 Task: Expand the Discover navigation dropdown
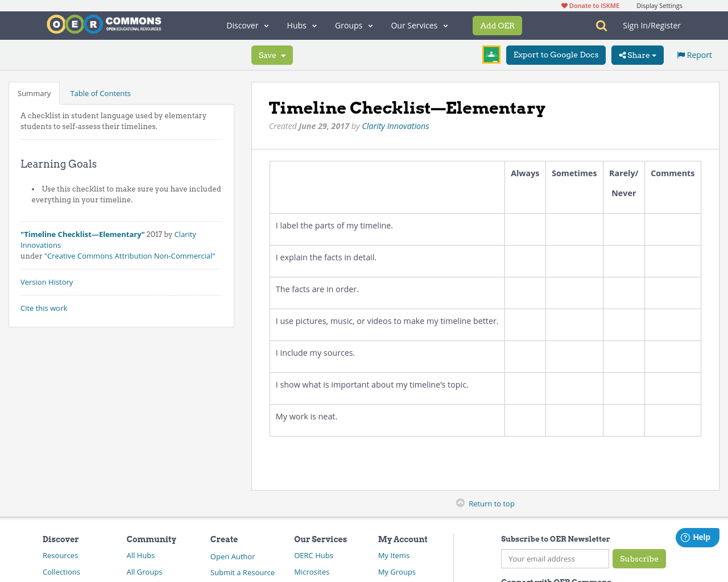tap(247, 25)
